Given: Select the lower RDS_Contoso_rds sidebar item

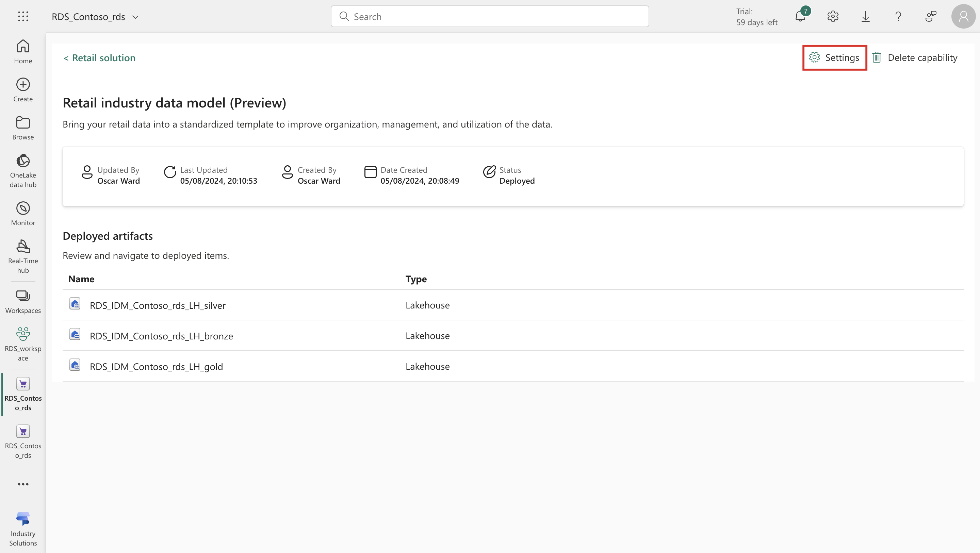Looking at the screenshot, I should click(x=23, y=441).
